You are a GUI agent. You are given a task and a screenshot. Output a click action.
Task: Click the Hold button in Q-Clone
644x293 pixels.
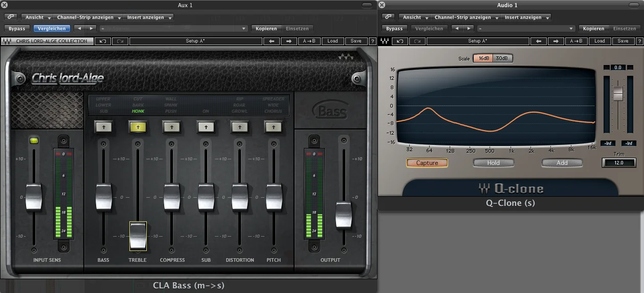494,163
